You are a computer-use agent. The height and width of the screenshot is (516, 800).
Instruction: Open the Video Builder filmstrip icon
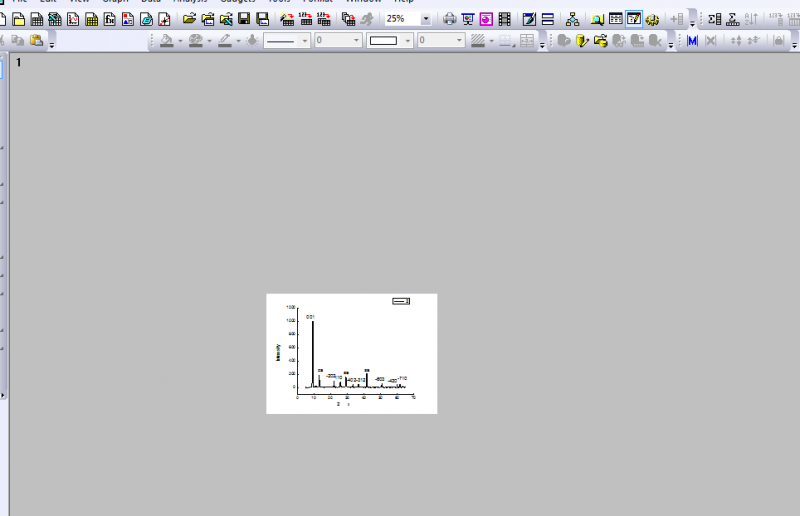(x=505, y=19)
